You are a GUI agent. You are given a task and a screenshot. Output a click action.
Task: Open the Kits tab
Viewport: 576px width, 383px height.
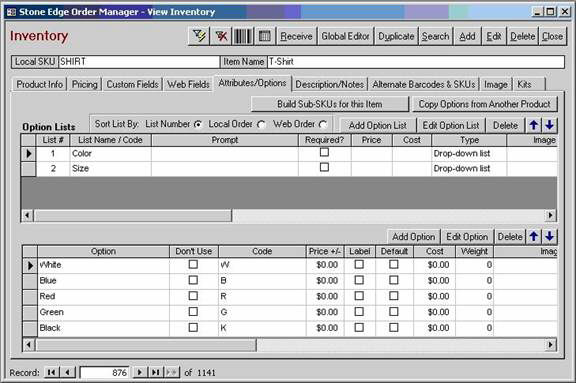click(x=529, y=84)
